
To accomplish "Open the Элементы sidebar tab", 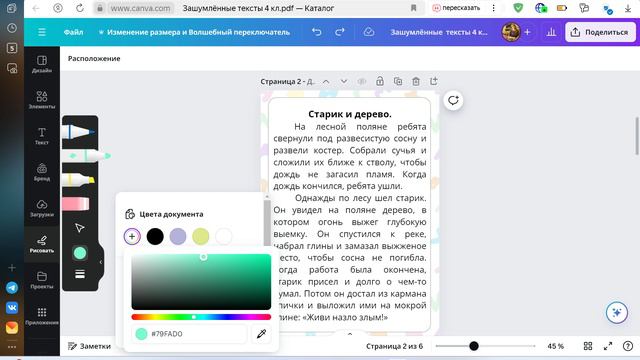I will [x=42, y=100].
